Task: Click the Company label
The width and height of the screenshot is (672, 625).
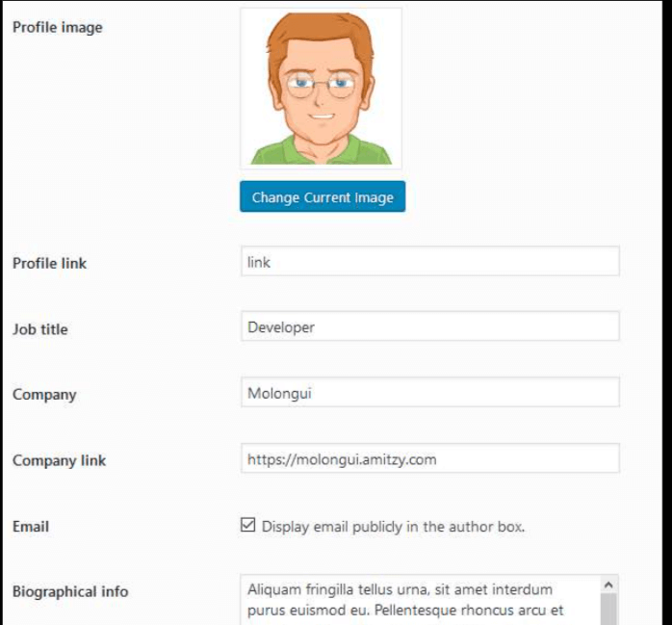Action: [x=44, y=395]
